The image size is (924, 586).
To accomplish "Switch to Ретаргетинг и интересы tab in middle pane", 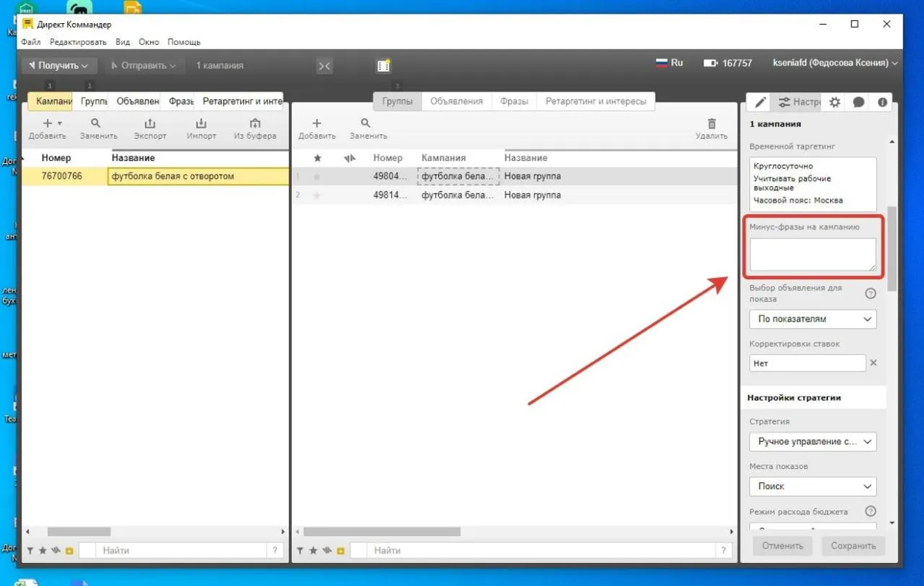I will (596, 101).
